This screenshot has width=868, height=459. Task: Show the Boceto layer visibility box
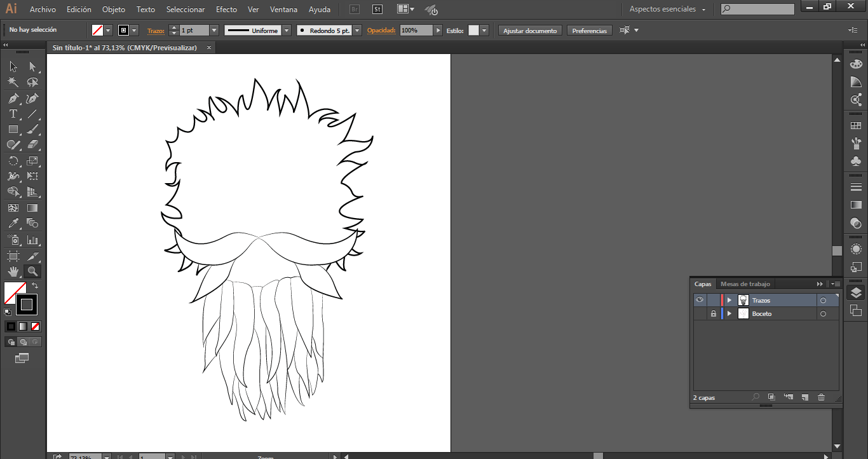click(700, 314)
